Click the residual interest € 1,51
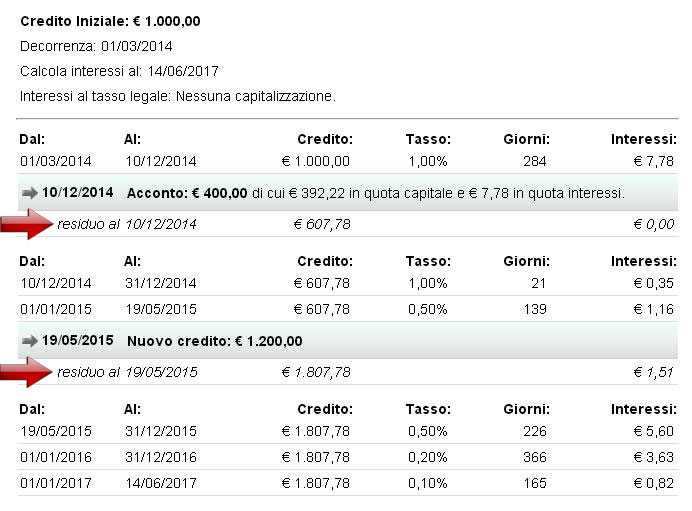 [654, 372]
